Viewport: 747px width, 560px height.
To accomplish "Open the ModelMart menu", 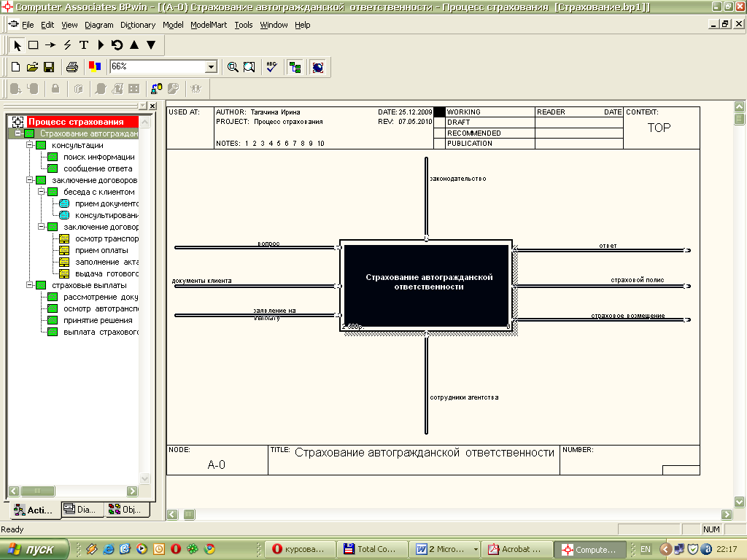I will [x=209, y=25].
